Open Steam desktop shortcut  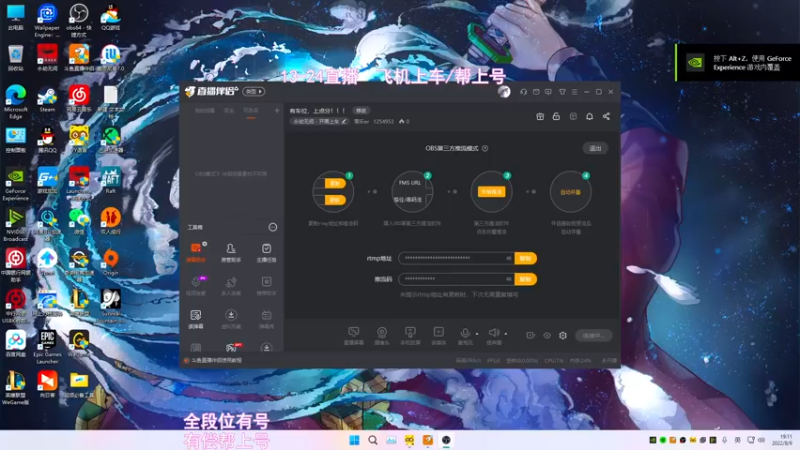[x=47, y=99]
